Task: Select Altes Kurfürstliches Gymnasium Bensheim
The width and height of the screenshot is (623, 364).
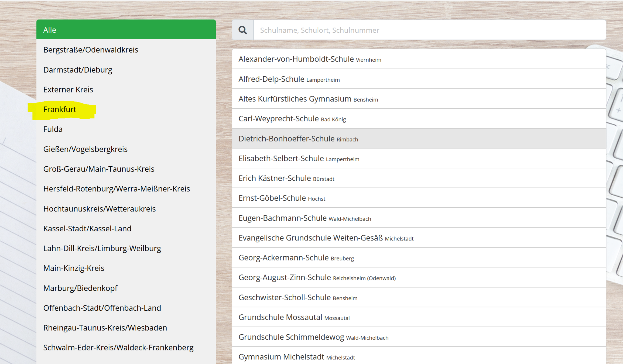Action: pos(308,99)
